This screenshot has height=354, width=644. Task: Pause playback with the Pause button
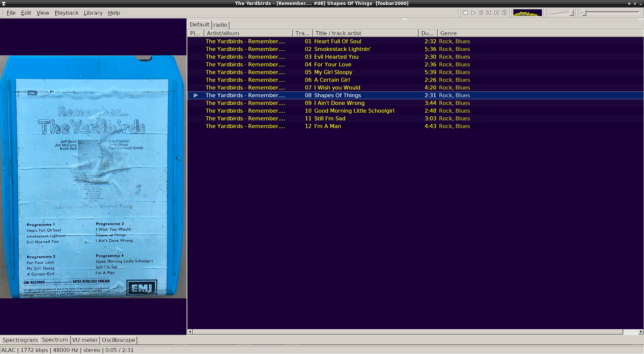click(481, 13)
